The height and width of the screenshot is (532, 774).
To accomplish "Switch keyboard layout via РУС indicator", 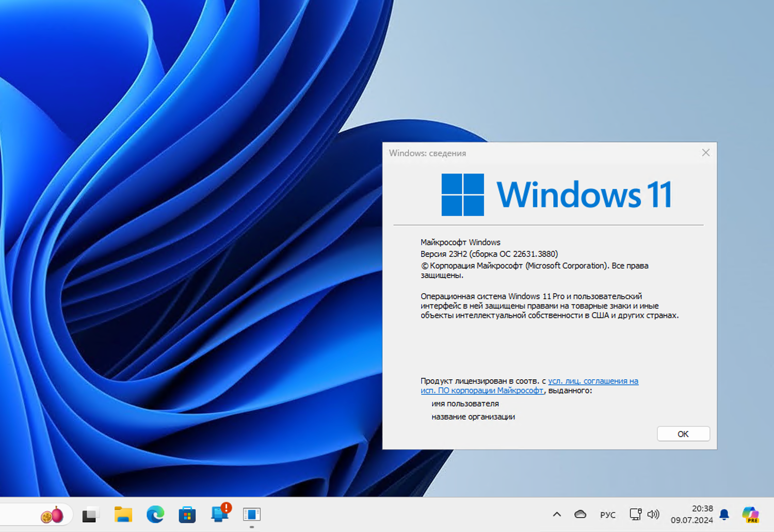I will [608, 514].
